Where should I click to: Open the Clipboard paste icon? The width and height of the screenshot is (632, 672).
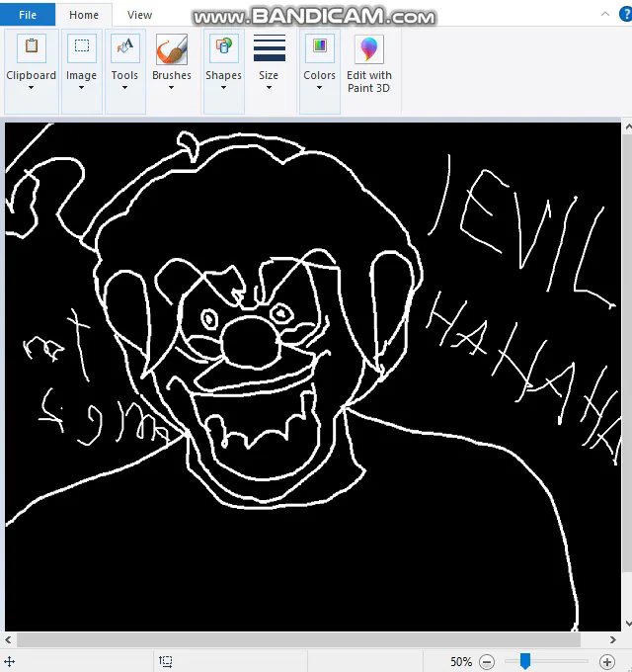pos(32,48)
